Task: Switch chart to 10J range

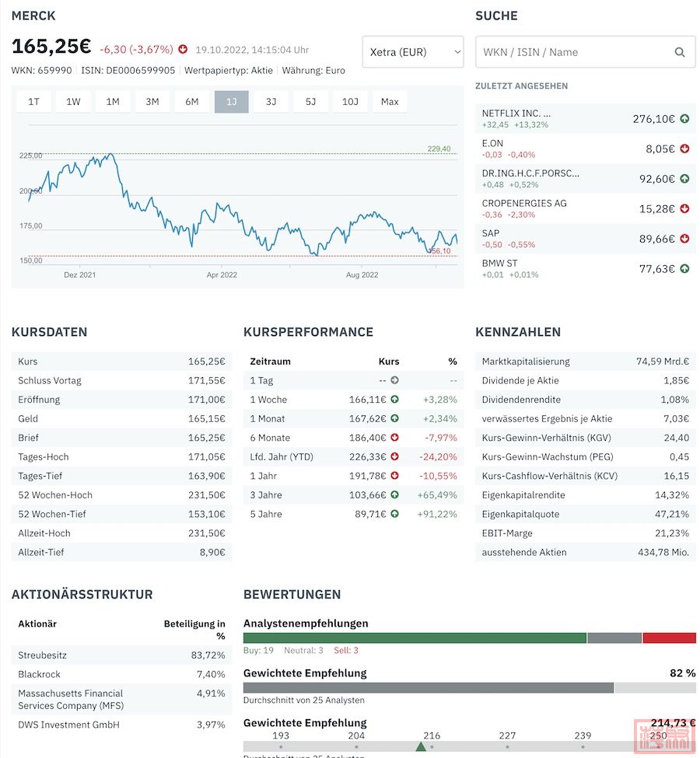Action: point(350,102)
